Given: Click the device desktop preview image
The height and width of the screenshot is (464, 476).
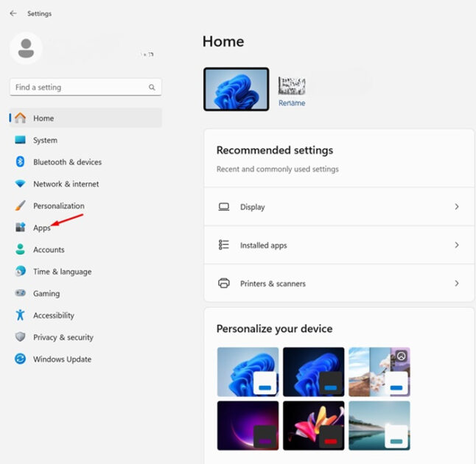Looking at the screenshot, I should pyautogui.click(x=237, y=89).
